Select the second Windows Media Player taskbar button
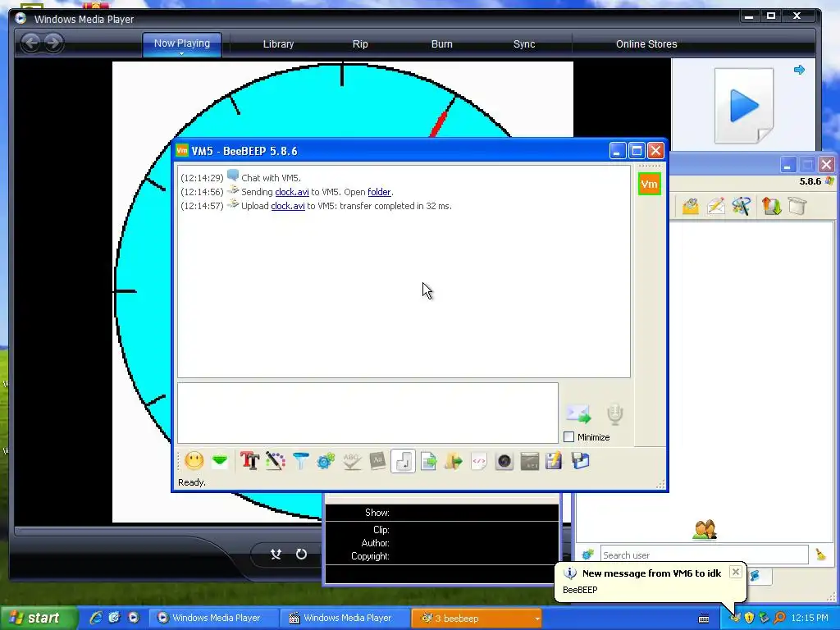 click(346, 618)
